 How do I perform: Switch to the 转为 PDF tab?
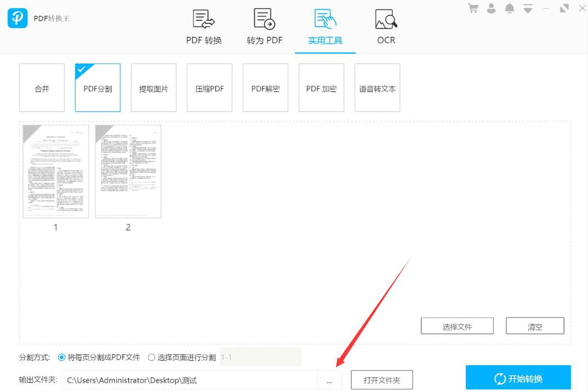pos(264,27)
